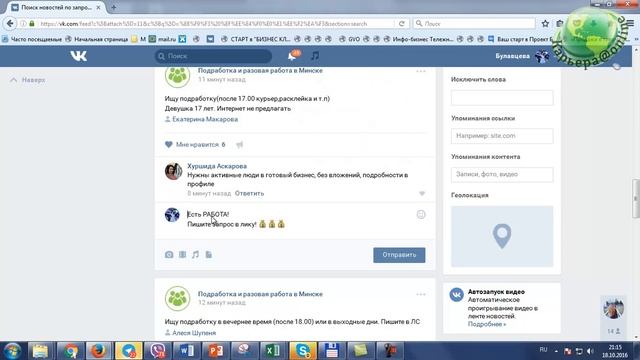Like the post with Мне нравится 6
The image size is (640, 360).
coord(195,144)
